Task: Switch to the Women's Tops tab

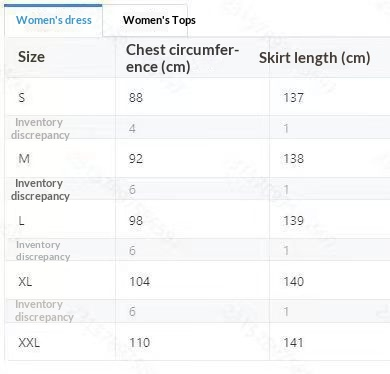Action: [x=159, y=20]
